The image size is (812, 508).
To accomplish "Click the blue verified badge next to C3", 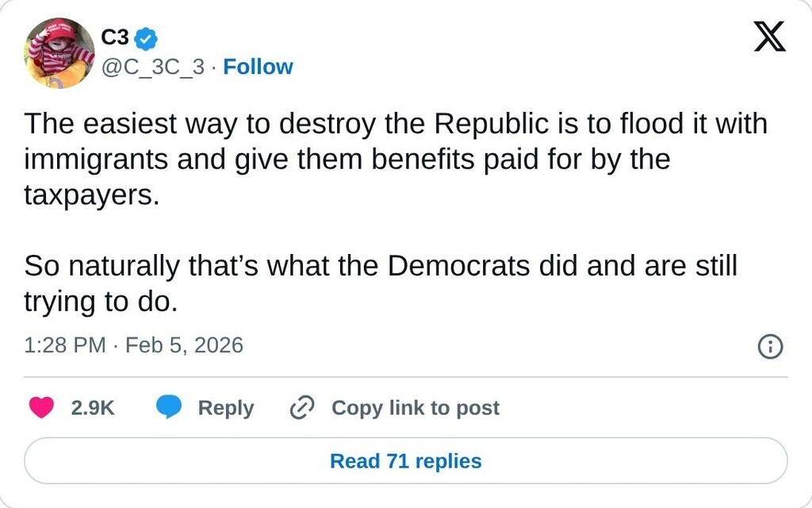I will click(147, 37).
